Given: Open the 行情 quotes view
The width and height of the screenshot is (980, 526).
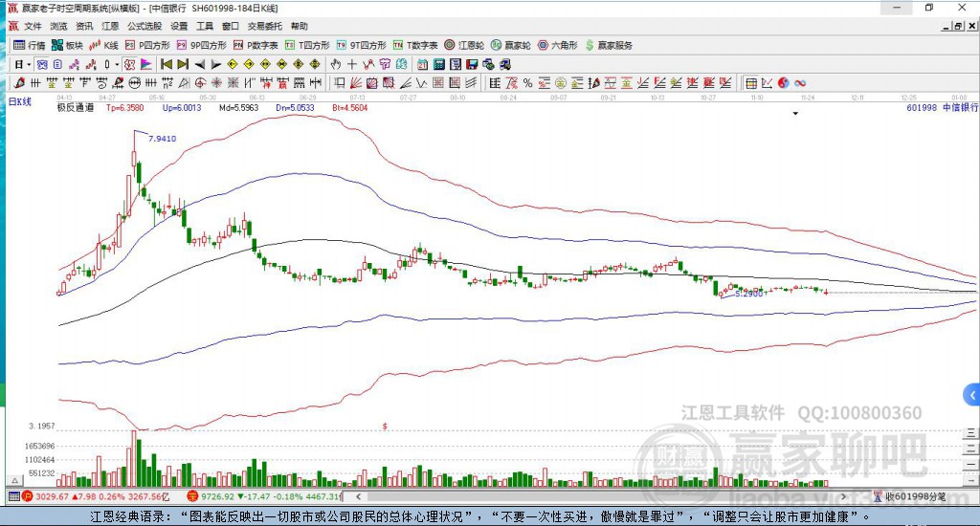Looking at the screenshot, I should coord(30,45).
